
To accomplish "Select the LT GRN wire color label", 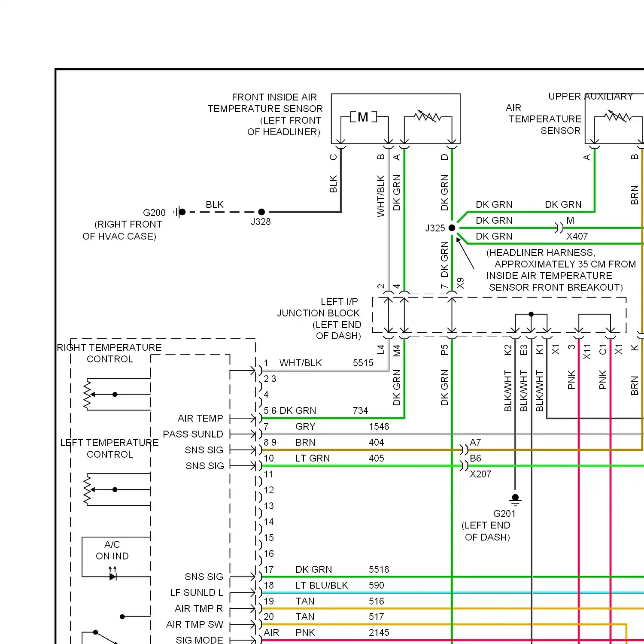I will pos(313,459).
